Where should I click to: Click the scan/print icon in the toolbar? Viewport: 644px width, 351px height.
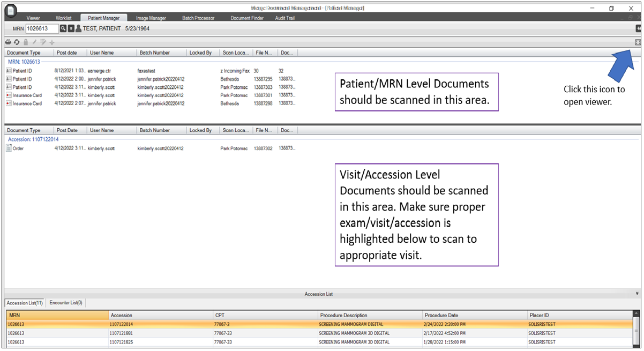point(8,42)
